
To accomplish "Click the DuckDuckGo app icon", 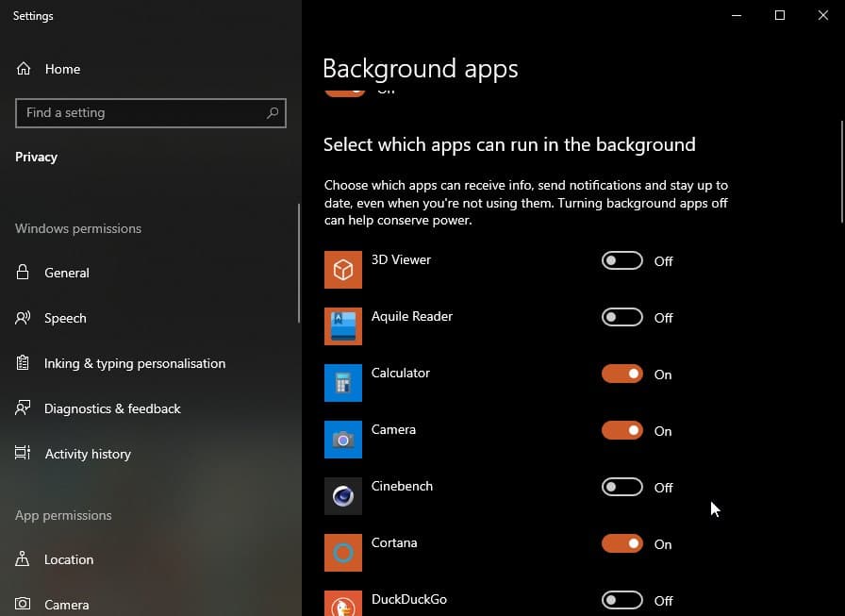I will click(x=343, y=604).
